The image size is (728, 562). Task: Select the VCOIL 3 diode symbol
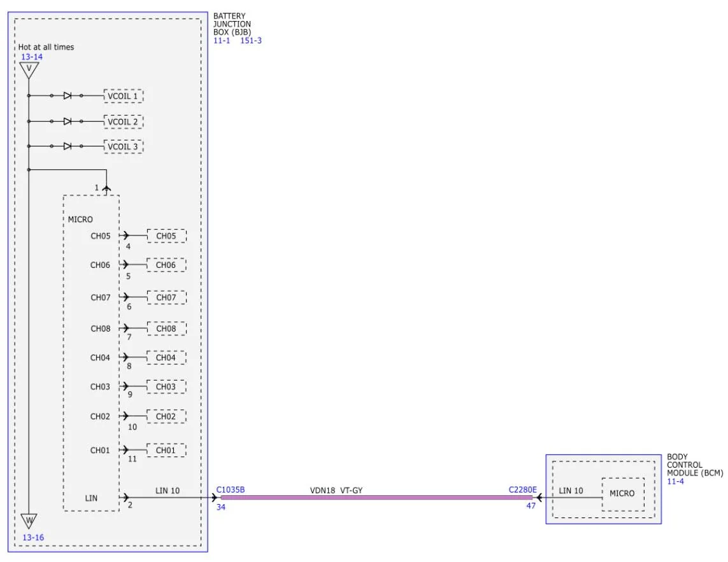click(68, 146)
